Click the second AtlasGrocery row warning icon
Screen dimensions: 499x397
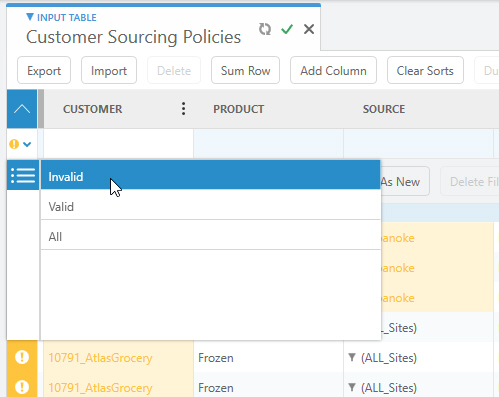[22, 387]
